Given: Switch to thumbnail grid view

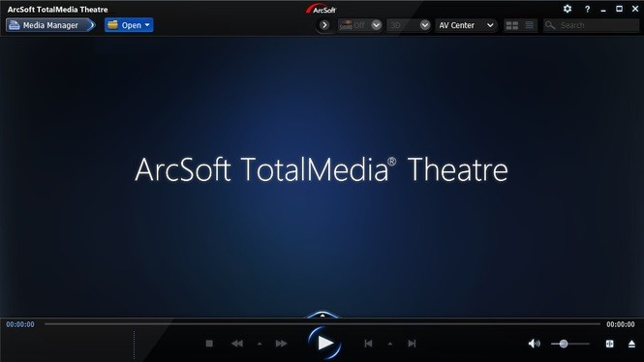Looking at the screenshot, I should 511,25.
